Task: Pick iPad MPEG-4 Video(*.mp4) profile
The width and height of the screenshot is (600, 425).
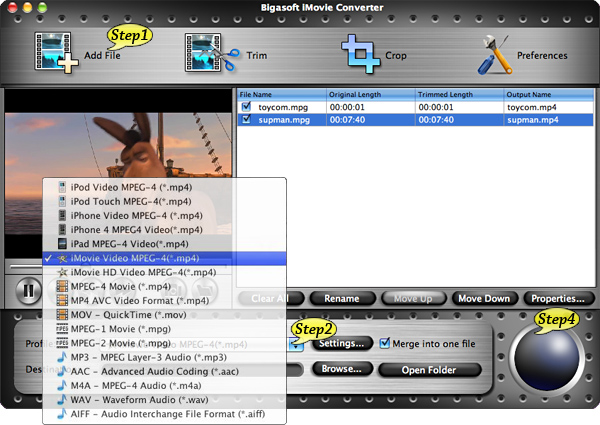Action: 164,244
